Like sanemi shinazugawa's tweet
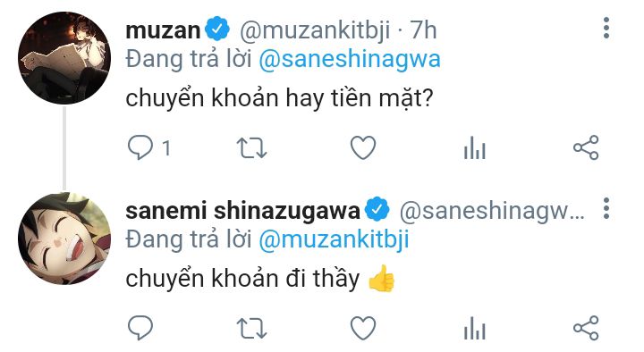Screen dimensions: 644x352 point(363,328)
